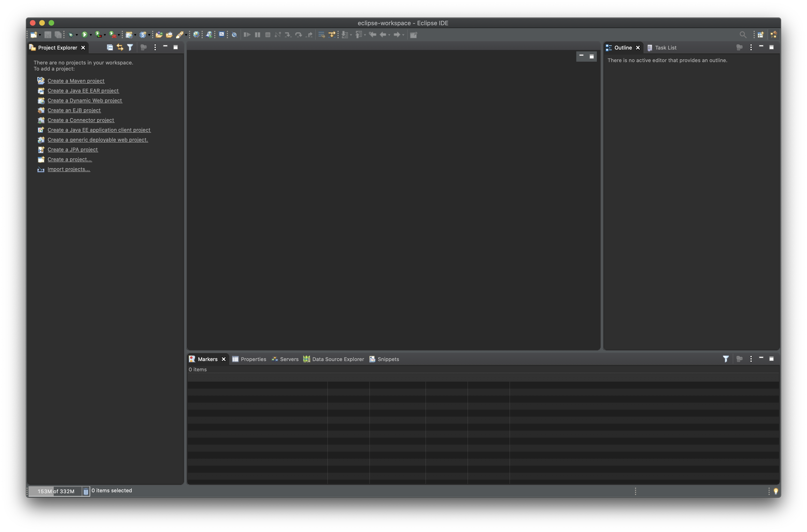
Task: Click the Step Over icon
Action: click(298, 35)
